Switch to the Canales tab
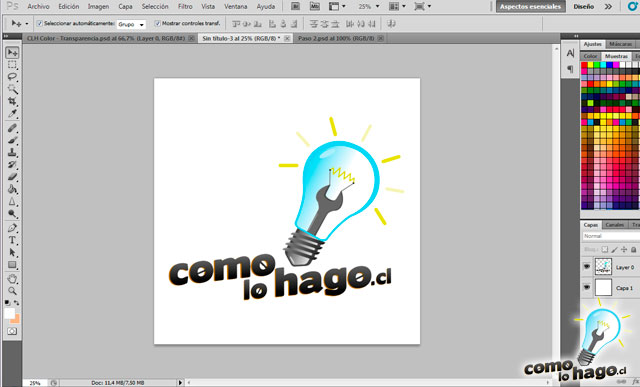The image size is (640, 387). [614, 225]
